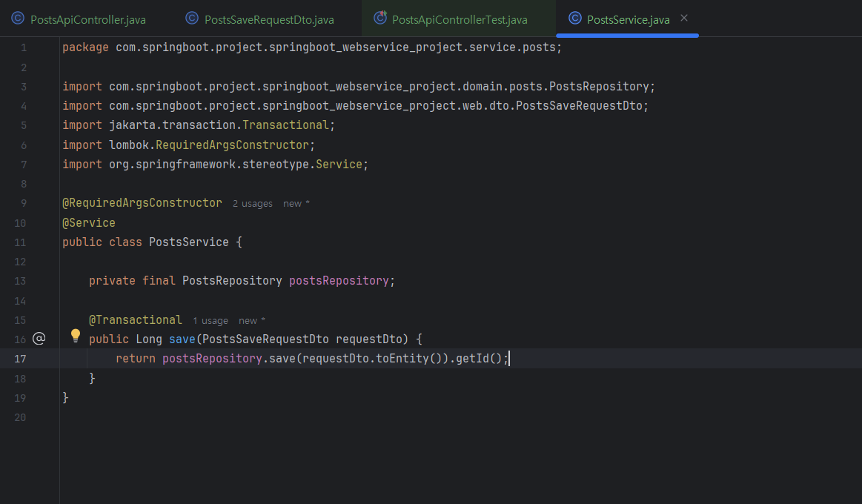Image resolution: width=862 pixels, height=504 pixels.
Task: Click the 'new *' author hint on line 9
Action: 296,203
